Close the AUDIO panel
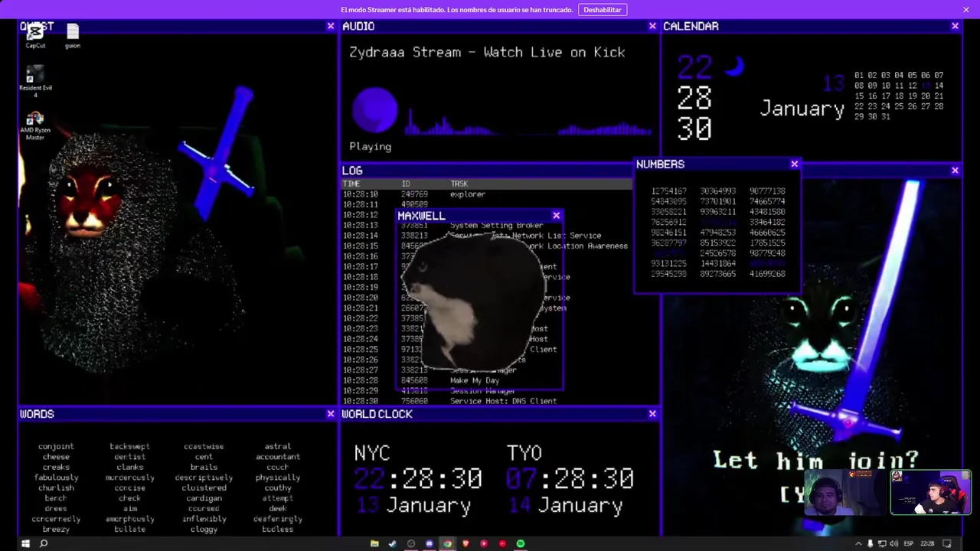Viewport: 980px width, 551px height. pos(652,26)
